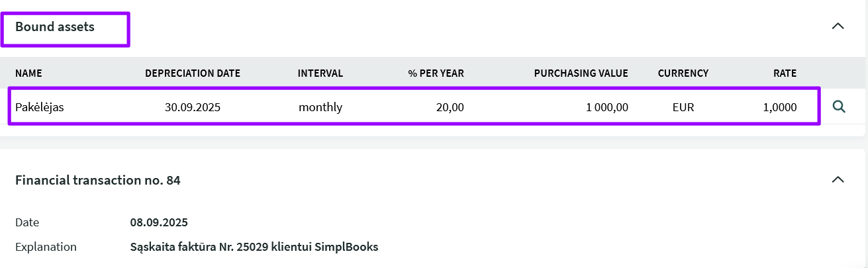Click the Bound assets heading
The height and width of the screenshot is (268, 868).
[x=55, y=27]
